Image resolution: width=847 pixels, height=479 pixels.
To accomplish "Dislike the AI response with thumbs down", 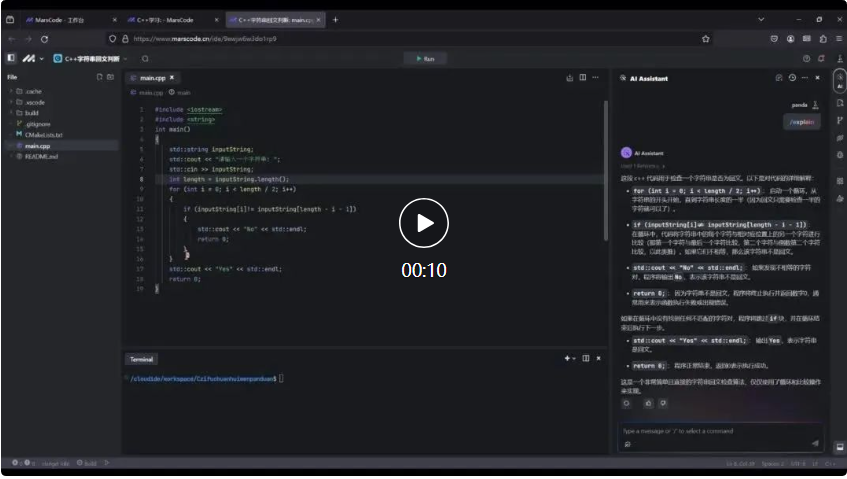I will click(x=661, y=403).
